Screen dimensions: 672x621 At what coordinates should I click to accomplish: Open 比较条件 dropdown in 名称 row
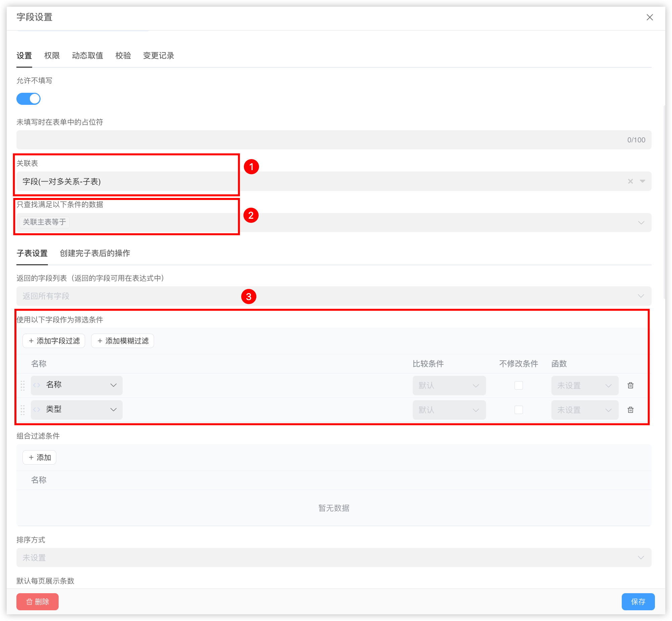tap(449, 386)
